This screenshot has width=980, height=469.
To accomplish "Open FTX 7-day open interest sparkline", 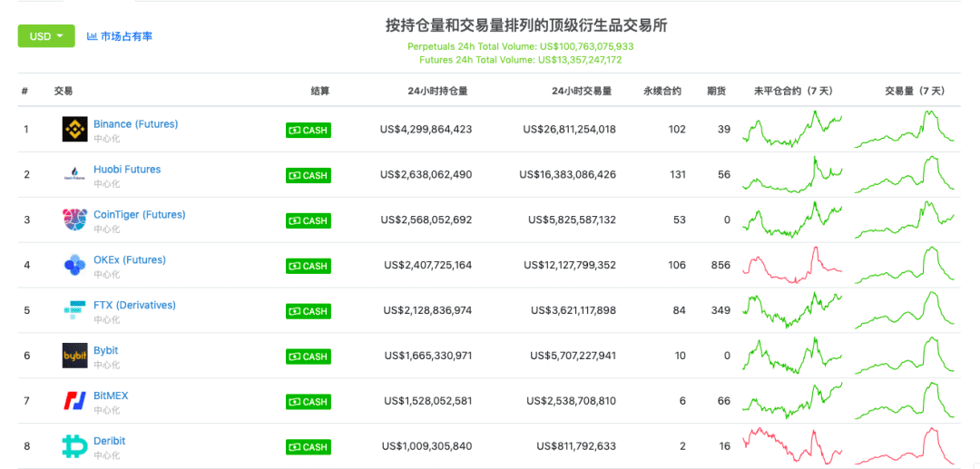I will [792, 310].
